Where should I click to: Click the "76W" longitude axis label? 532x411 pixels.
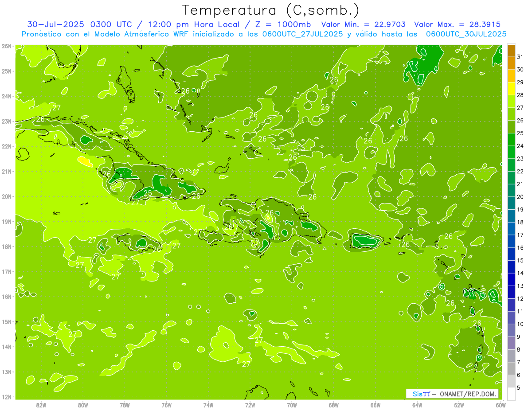point(167,405)
